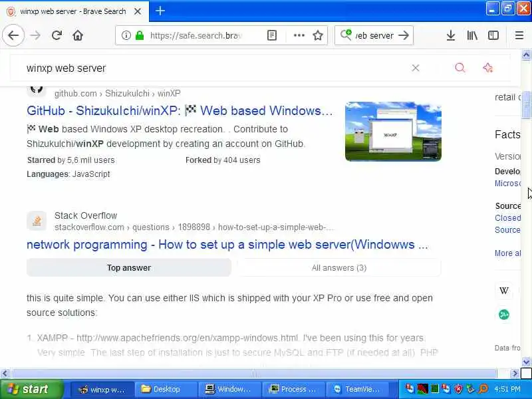Image resolution: width=532 pixels, height=399 pixels.
Task: Click the stackoverflow.com questions breadcrumb
Action: [194, 227]
